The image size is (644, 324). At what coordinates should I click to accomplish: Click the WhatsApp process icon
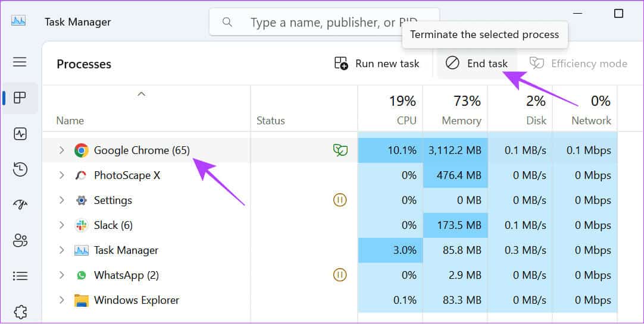82,275
